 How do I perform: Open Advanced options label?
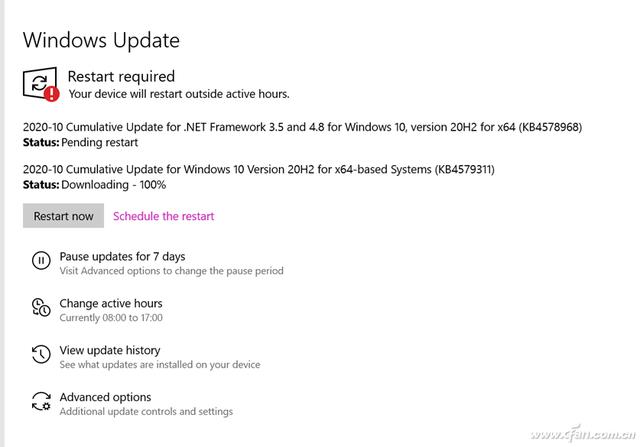point(105,397)
